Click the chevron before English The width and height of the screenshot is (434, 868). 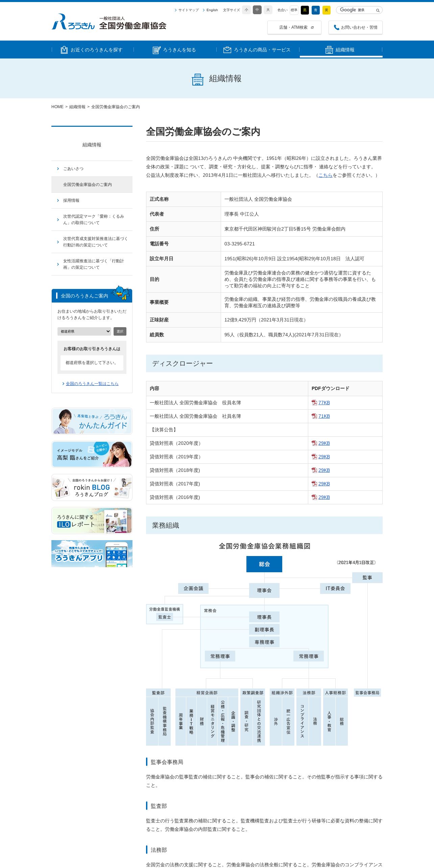(204, 10)
